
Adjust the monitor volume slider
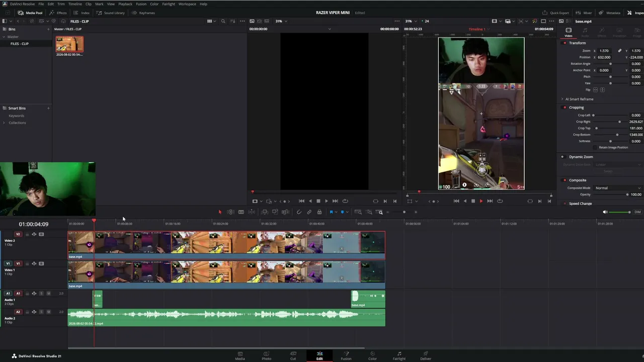coord(620,212)
